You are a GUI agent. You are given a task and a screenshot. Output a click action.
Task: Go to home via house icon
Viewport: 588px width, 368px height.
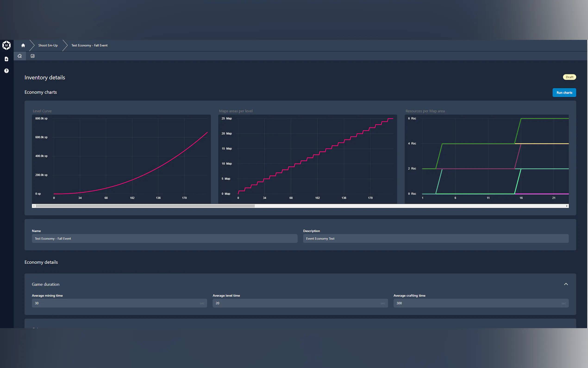click(23, 45)
